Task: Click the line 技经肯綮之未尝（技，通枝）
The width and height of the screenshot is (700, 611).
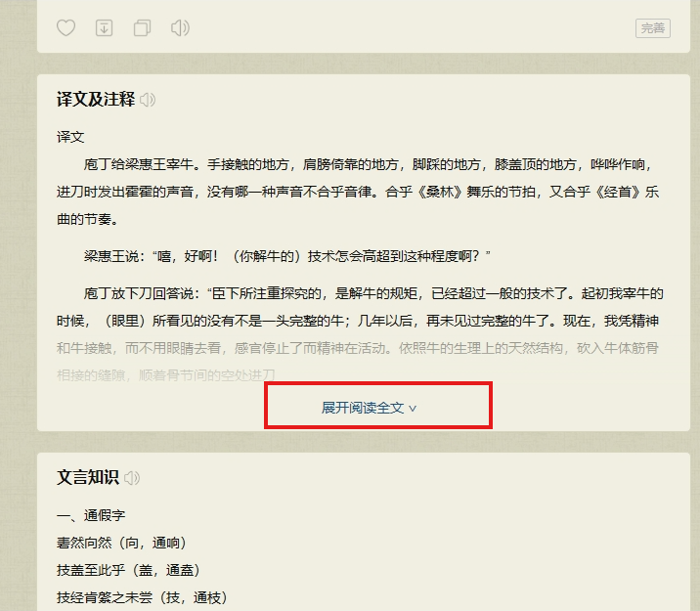Action: pyautogui.click(x=142, y=597)
